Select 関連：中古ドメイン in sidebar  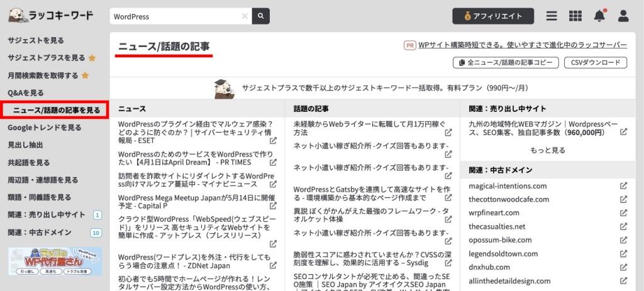[40, 233]
